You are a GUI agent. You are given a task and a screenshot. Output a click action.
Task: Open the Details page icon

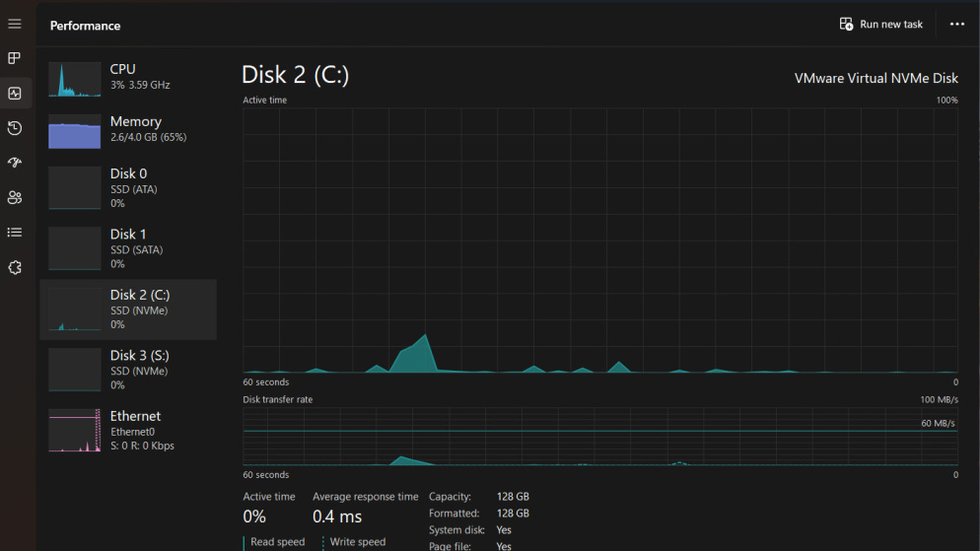pos(15,233)
